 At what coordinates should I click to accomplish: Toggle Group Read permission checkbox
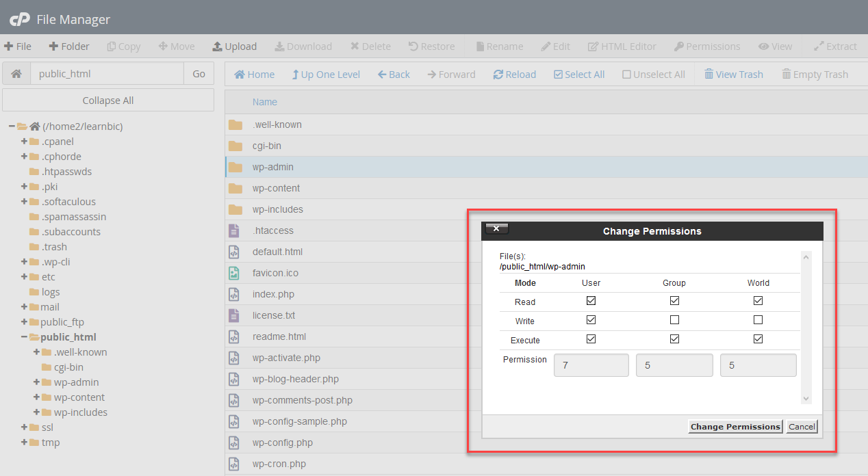(x=674, y=300)
